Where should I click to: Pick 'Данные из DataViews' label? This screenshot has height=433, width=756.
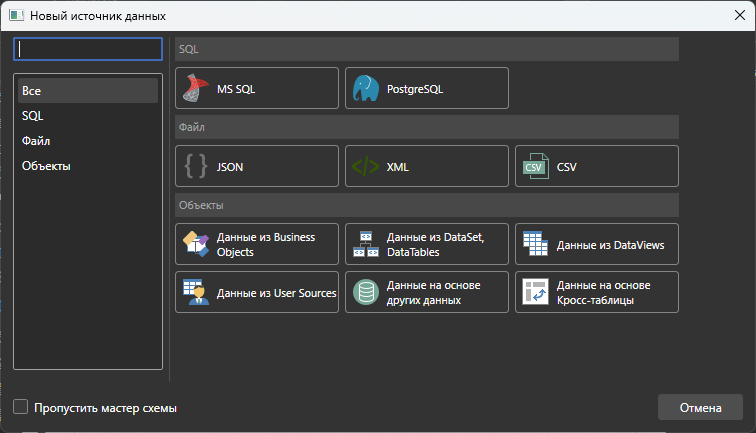[x=610, y=245]
